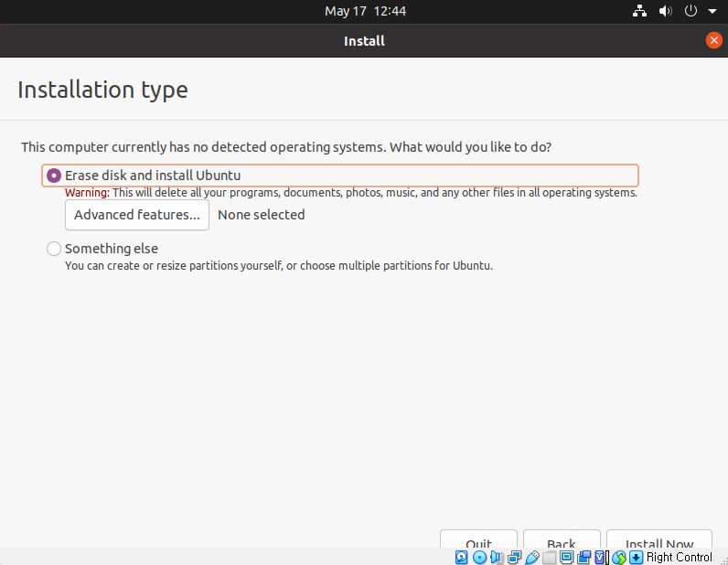Viewport: 728px width, 565px height.
Task: Click VirtualBox audio status icon
Action: pyautogui.click(x=497, y=557)
